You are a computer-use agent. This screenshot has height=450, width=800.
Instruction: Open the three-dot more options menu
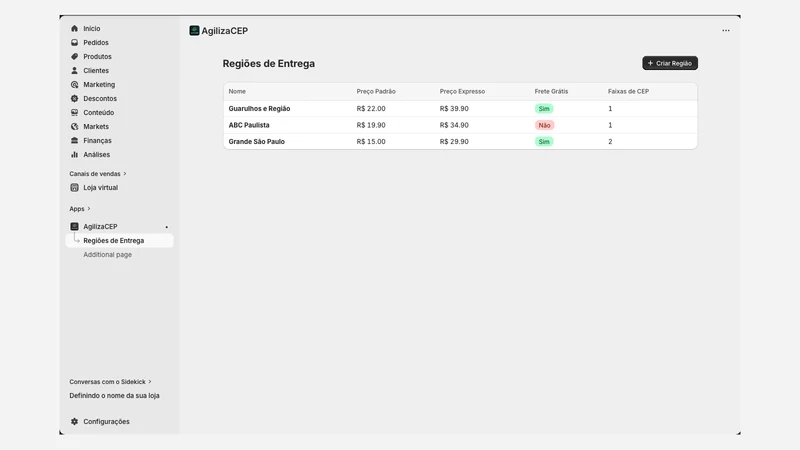click(x=726, y=31)
